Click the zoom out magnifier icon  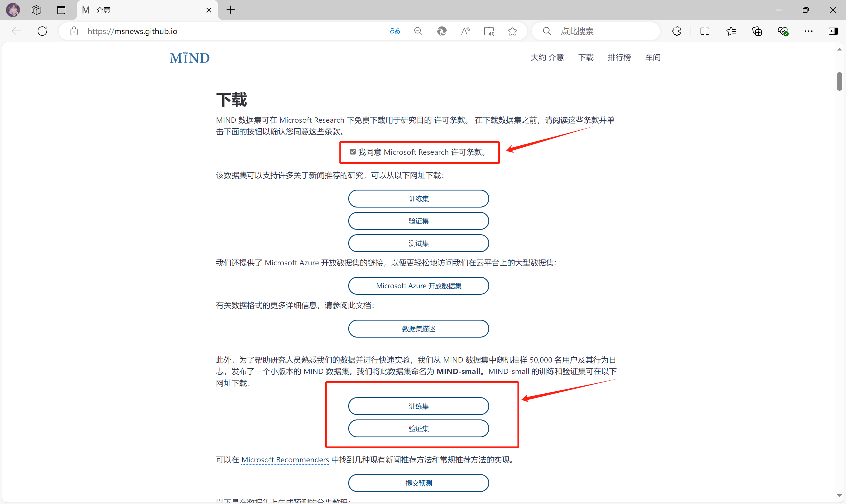[418, 31]
